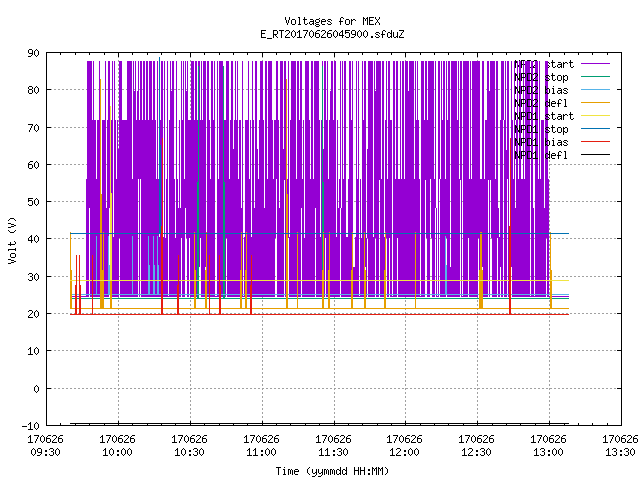Click the y-axis value 30

(x=33, y=277)
